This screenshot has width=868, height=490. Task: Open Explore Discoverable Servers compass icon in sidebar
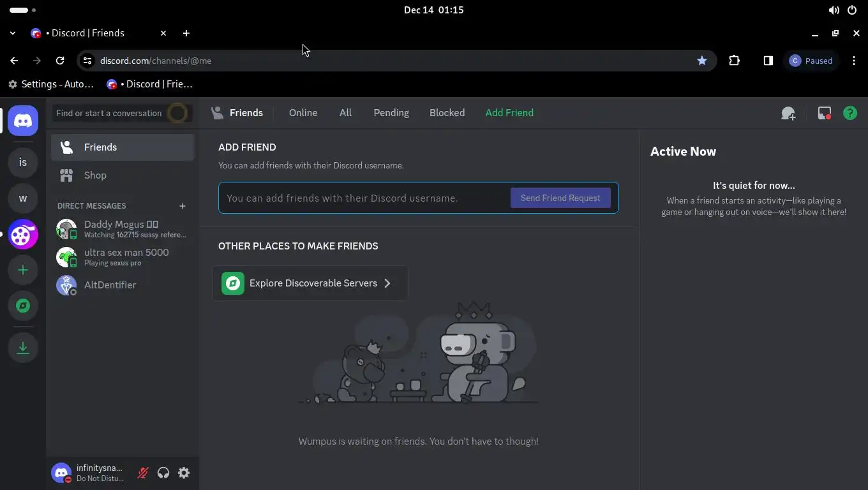(x=23, y=306)
